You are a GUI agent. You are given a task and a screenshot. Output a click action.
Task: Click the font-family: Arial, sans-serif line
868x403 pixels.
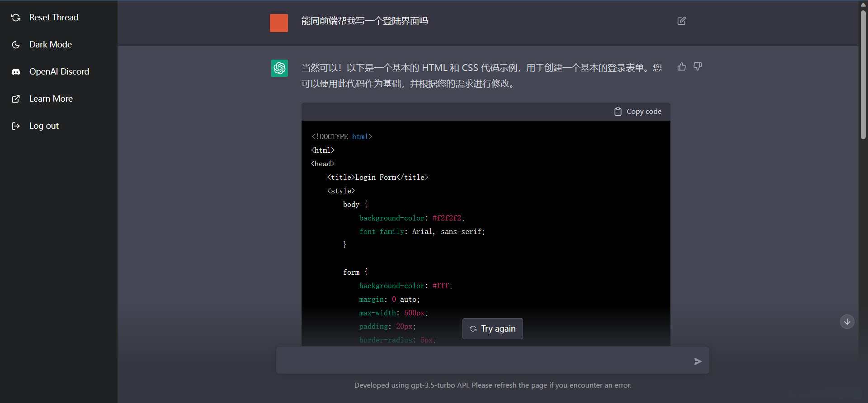[x=422, y=232]
